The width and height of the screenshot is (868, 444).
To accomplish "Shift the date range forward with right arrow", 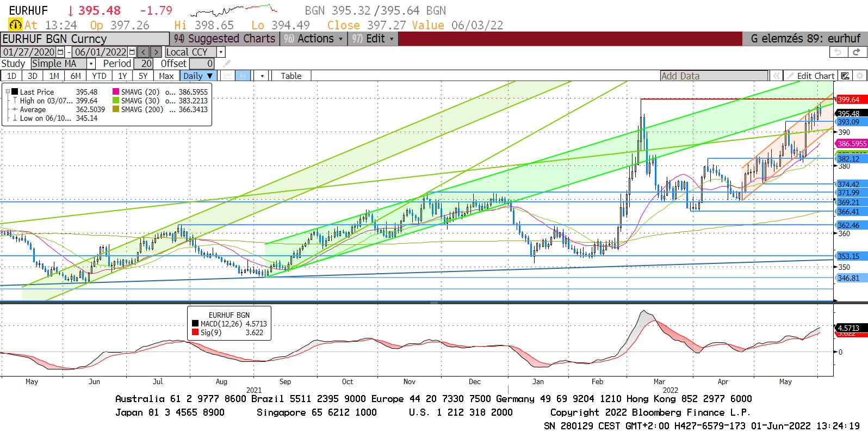I will (156, 52).
